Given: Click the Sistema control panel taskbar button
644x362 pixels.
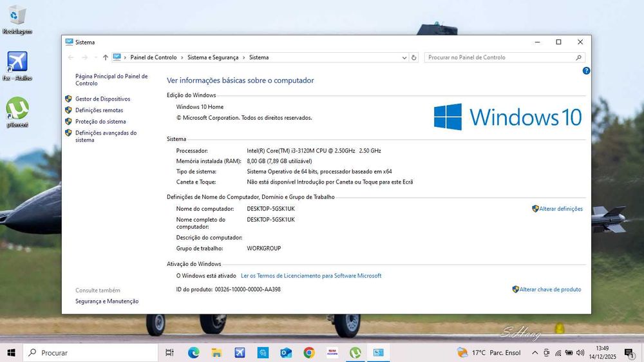Looking at the screenshot, I should click(x=378, y=352).
